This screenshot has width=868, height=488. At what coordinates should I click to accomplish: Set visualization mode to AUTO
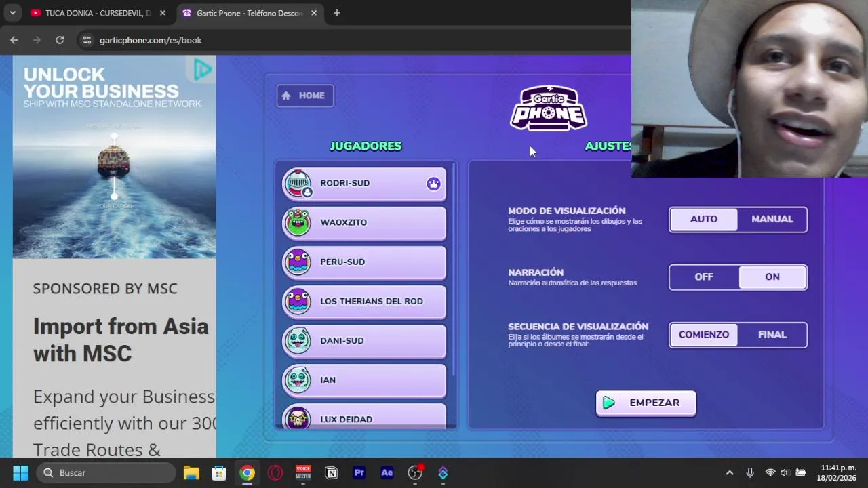(704, 219)
